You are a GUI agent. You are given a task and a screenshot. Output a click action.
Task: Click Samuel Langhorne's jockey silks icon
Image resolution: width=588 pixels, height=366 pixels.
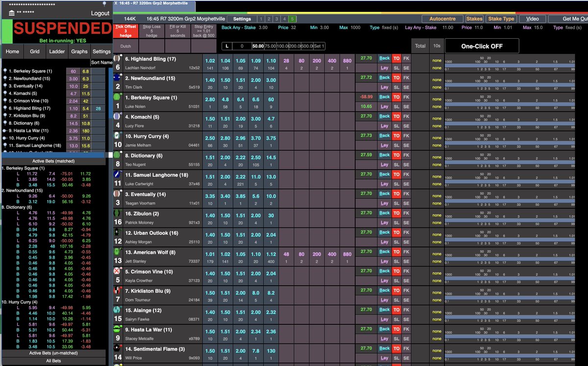click(117, 174)
